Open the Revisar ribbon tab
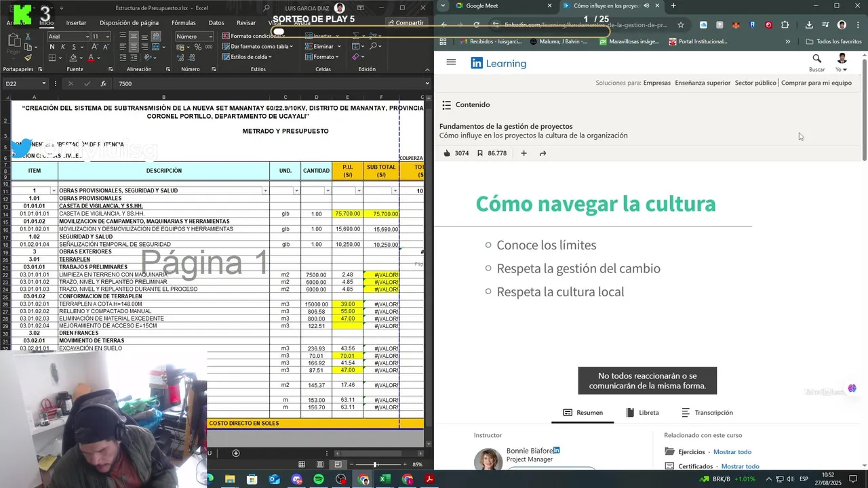 (x=246, y=22)
